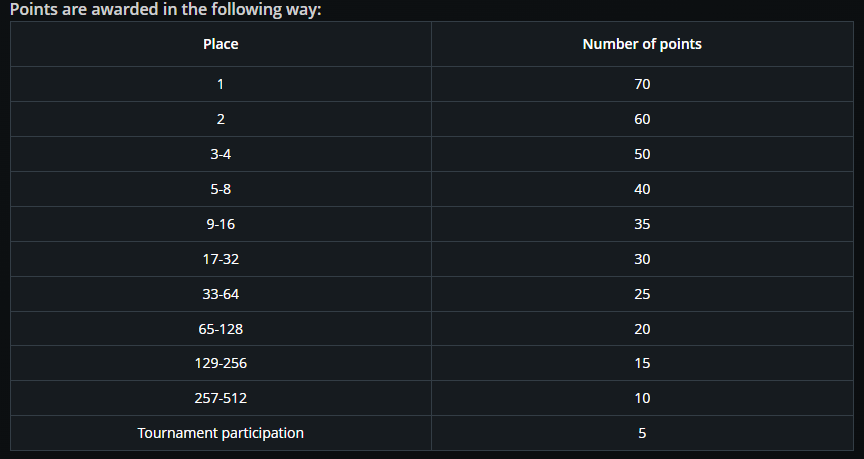The image size is (864, 459).
Task: Click the Place column header
Action: pyautogui.click(x=220, y=44)
